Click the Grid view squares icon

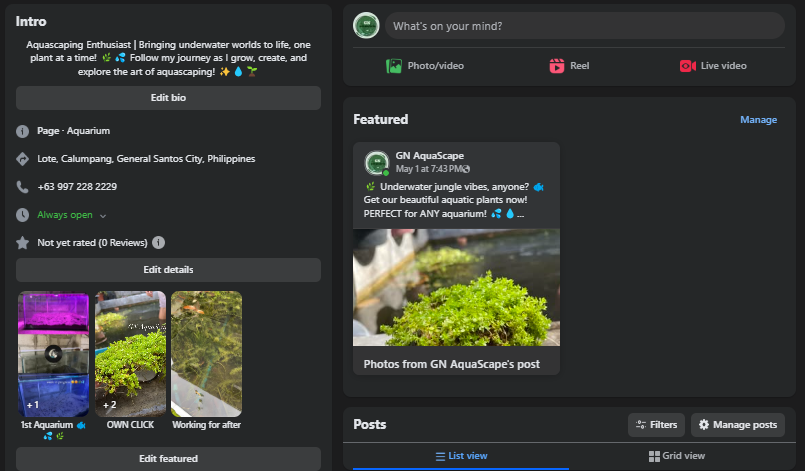(654, 456)
